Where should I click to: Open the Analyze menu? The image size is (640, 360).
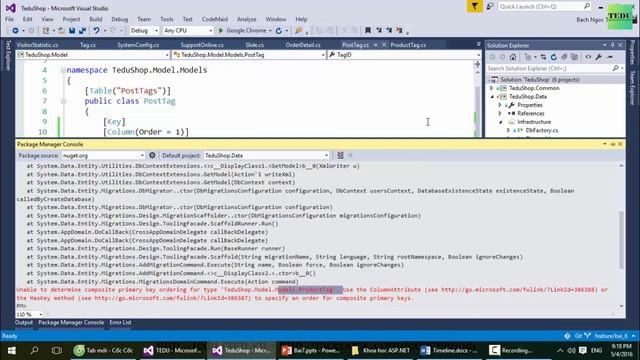point(247,19)
